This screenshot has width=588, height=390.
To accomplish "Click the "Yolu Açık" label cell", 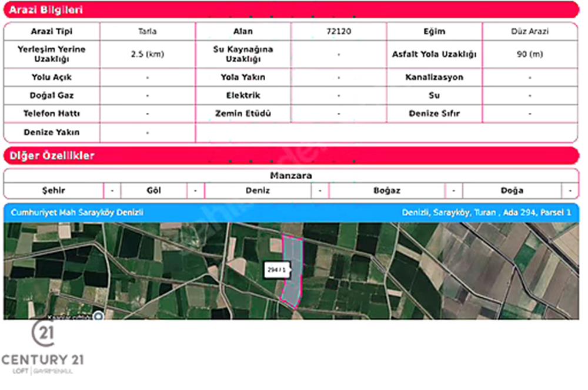I will 52,77.
